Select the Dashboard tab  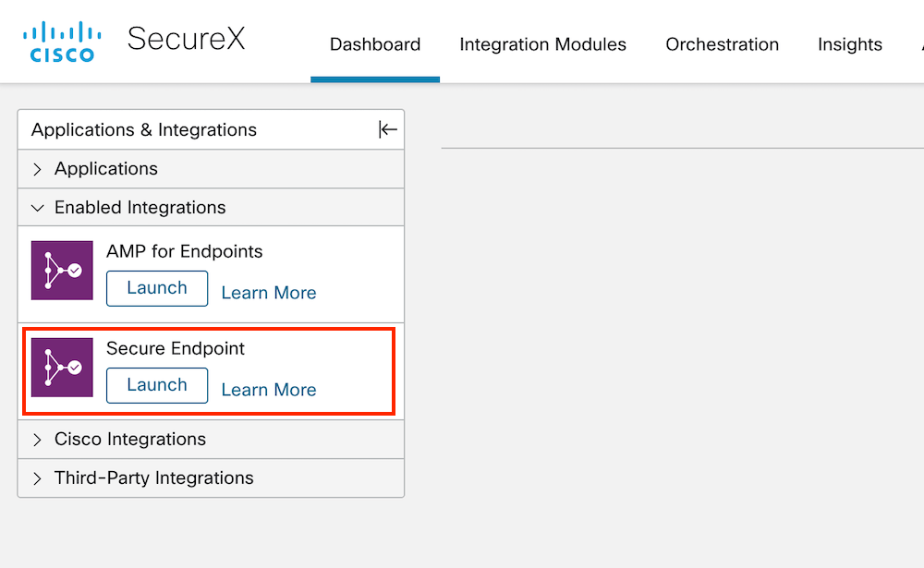click(375, 44)
